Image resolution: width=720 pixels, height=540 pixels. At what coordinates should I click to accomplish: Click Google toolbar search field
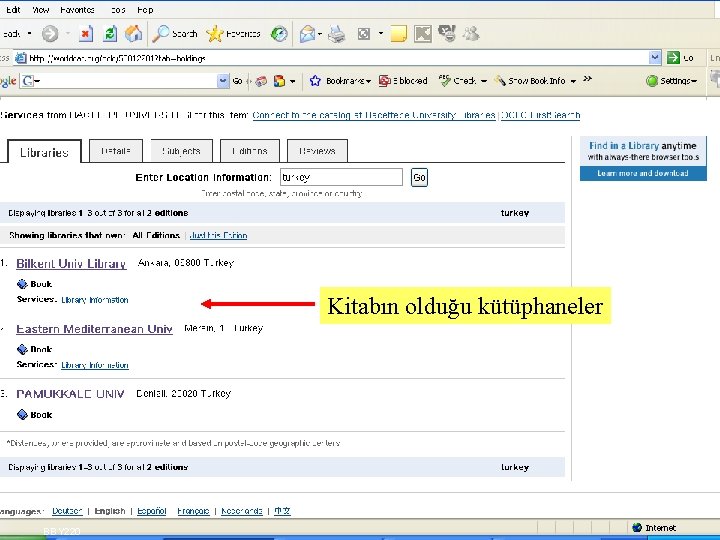[x=125, y=81]
